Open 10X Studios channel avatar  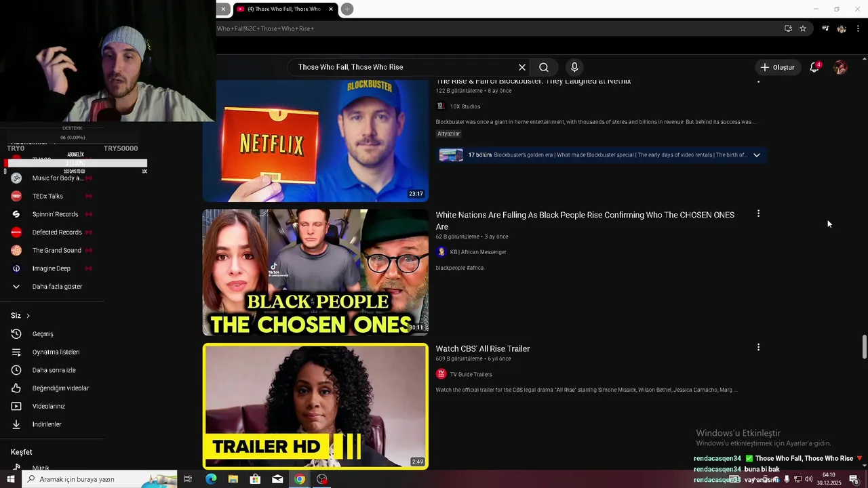coord(441,106)
